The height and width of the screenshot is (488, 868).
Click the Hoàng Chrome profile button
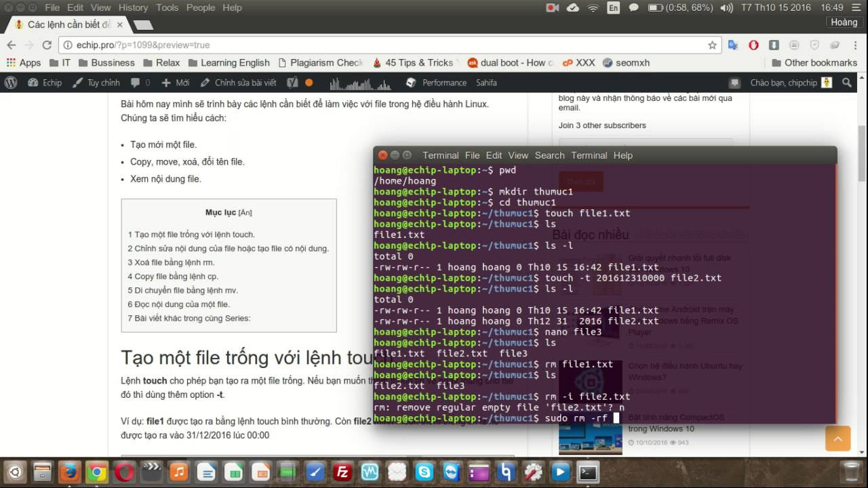pyautogui.click(x=844, y=22)
